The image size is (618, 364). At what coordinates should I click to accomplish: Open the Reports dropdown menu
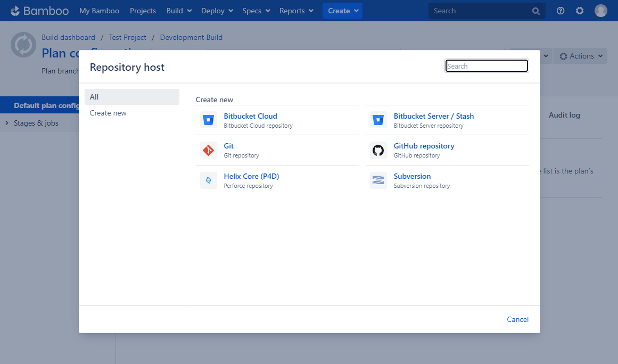coord(296,11)
